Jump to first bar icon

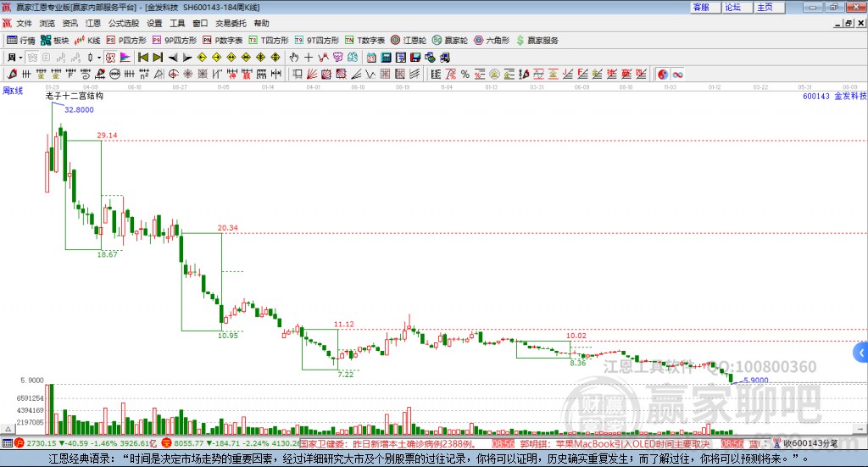coord(142,58)
